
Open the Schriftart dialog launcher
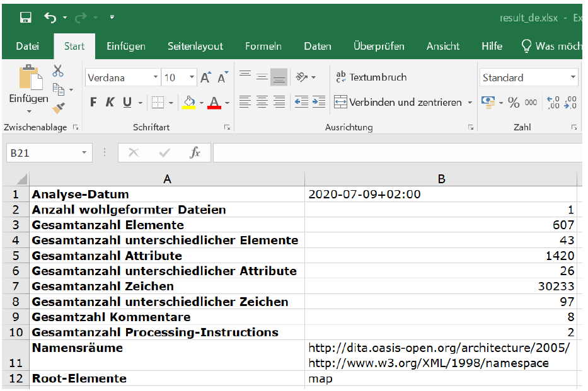click(x=226, y=127)
